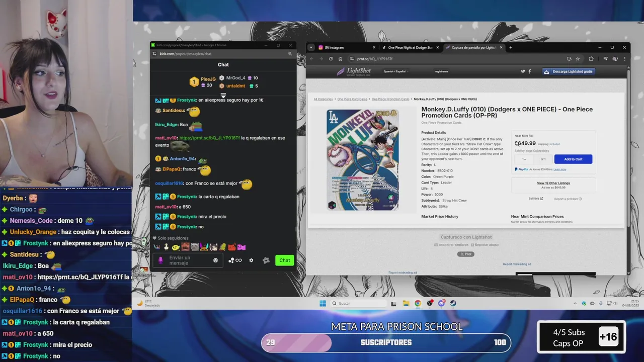The width and height of the screenshot is (644, 362).
Task: Click 'encontrar similares' link
Action: tap(452, 244)
